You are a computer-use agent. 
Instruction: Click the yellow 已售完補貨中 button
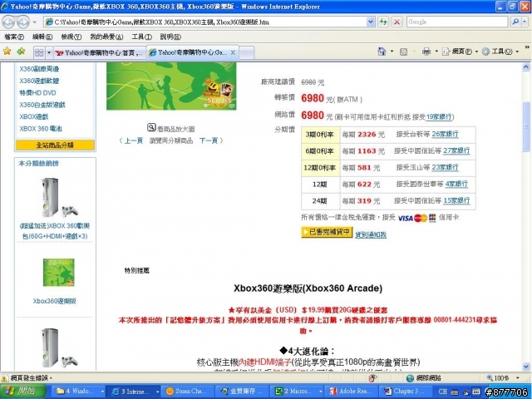click(x=327, y=232)
